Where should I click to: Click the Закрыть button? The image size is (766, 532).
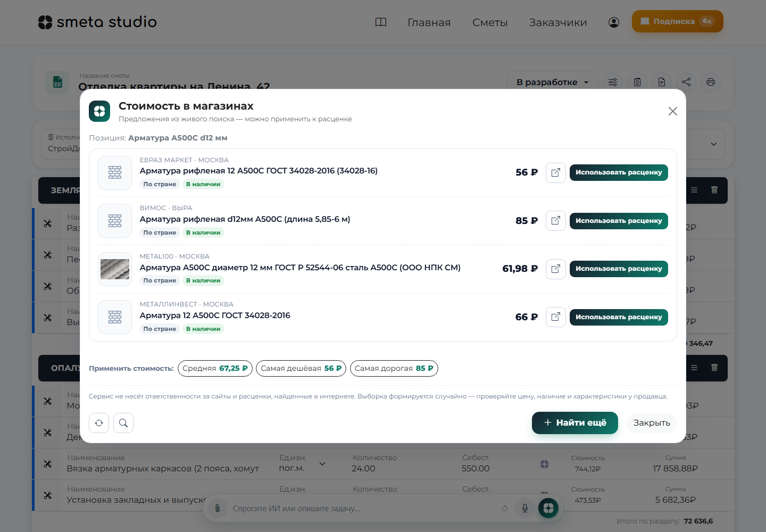[x=652, y=423]
